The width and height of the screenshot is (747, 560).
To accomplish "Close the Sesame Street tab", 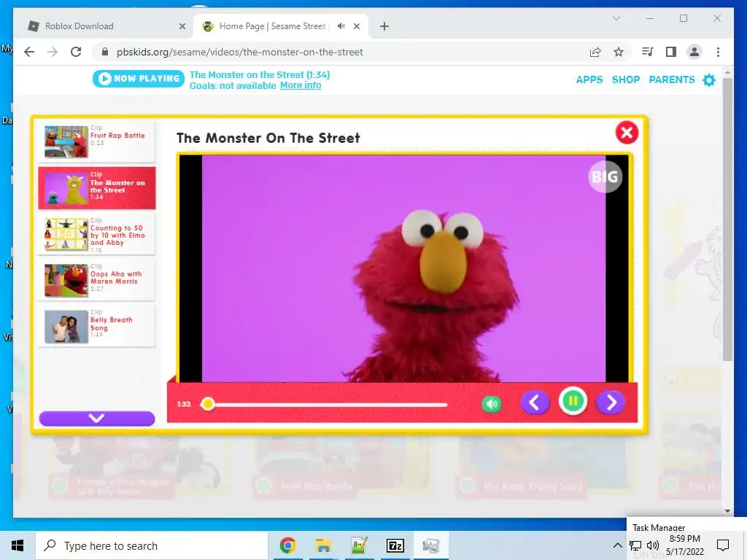I will tap(356, 27).
